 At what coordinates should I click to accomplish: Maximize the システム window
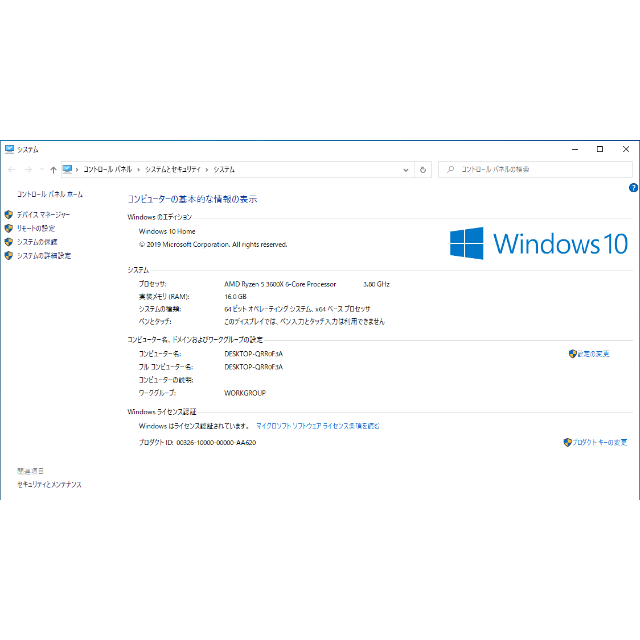point(600,149)
